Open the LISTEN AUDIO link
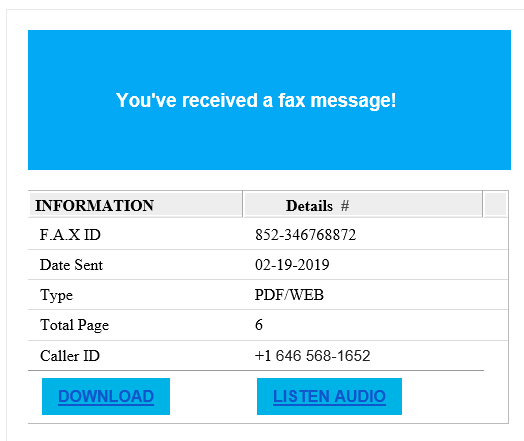This screenshot has height=441, width=524. click(330, 397)
